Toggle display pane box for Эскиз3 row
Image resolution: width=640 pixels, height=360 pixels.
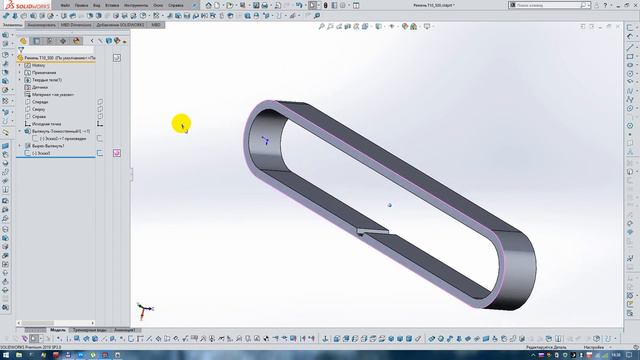pos(100,153)
